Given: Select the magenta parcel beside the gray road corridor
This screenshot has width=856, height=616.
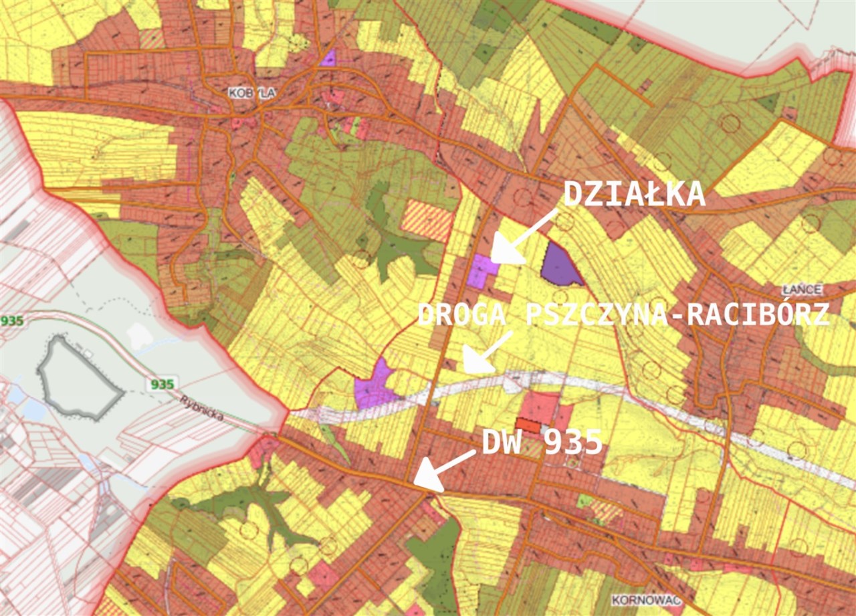Looking at the screenshot, I should (x=374, y=387).
